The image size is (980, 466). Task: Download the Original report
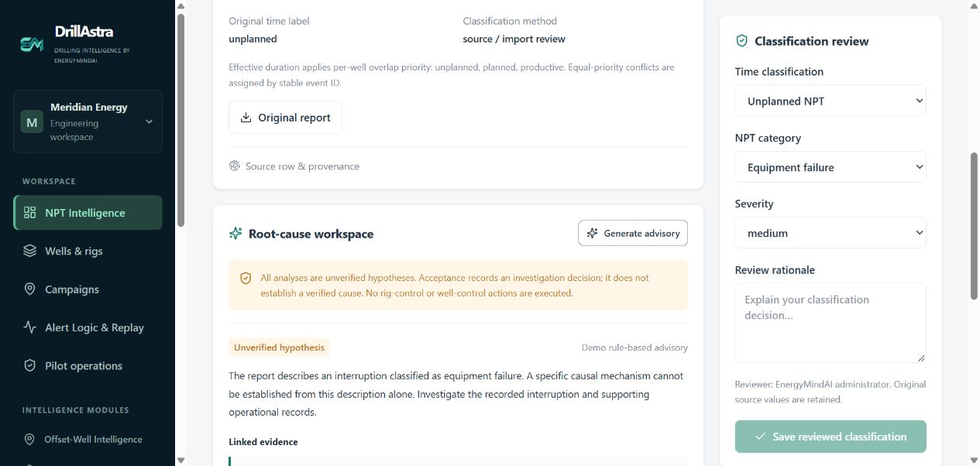coord(285,118)
